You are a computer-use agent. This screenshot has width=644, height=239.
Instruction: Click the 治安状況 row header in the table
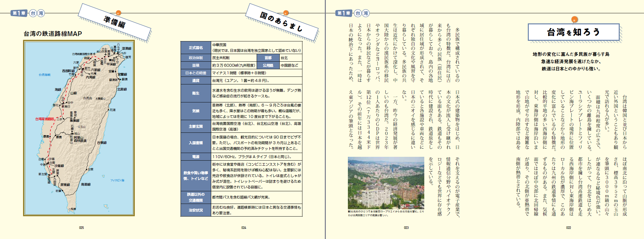196,210
